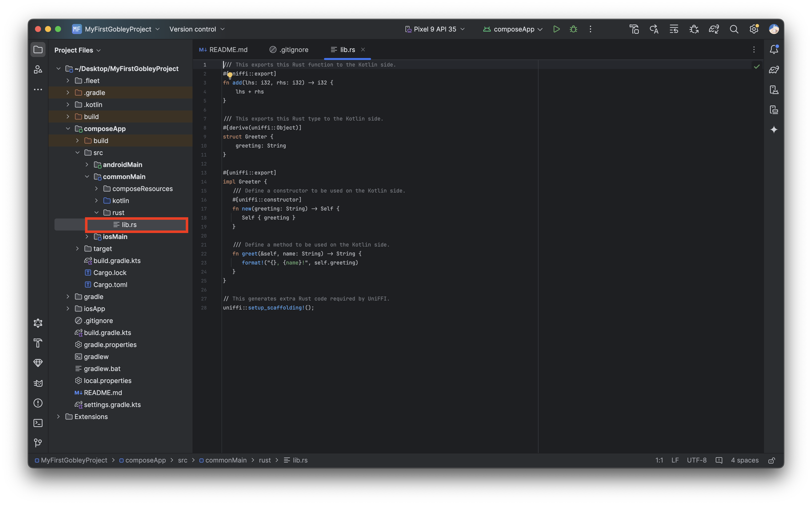The image size is (812, 505).
Task: Click the 4 spaces indent widget
Action: [x=744, y=460]
